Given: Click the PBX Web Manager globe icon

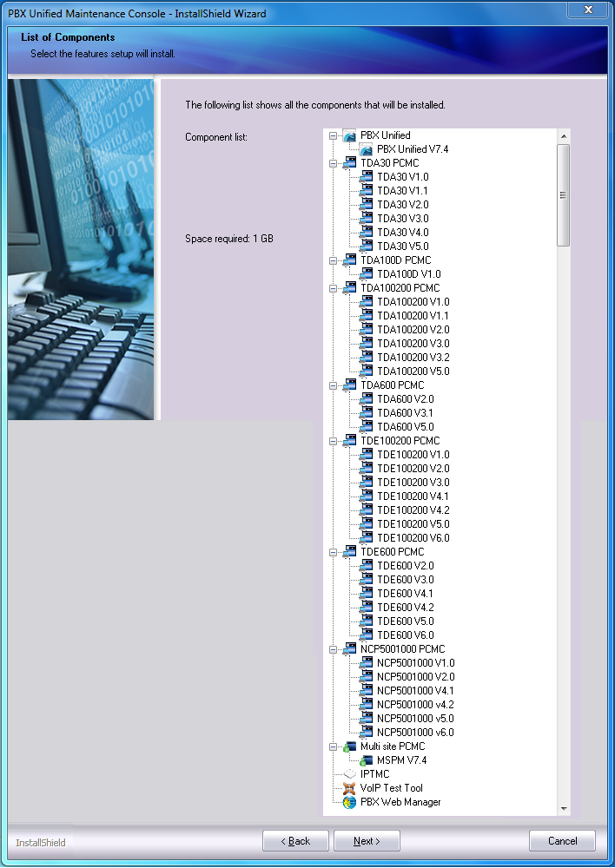Looking at the screenshot, I should pyautogui.click(x=349, y=801).
